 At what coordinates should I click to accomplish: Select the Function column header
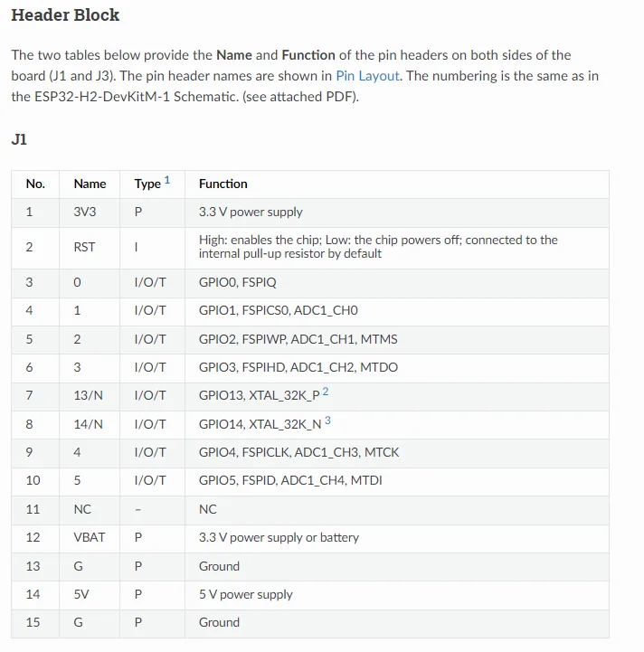[x=223, y=184]
